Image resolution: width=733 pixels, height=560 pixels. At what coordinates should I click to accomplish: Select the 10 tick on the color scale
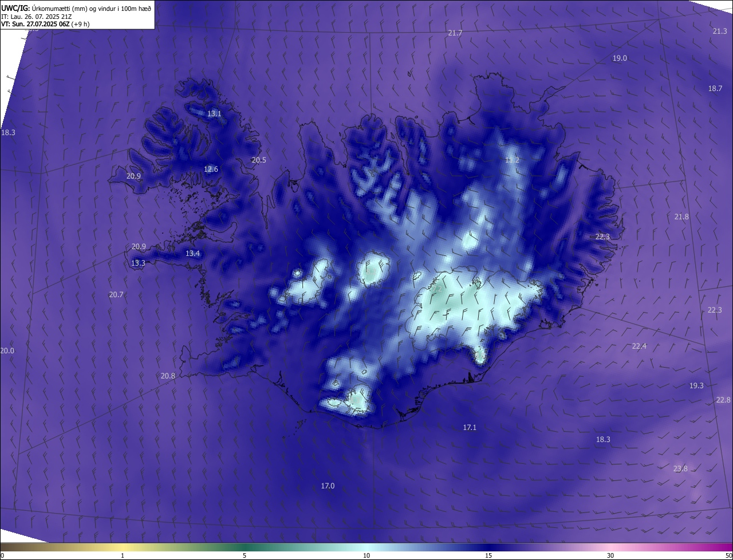(x=366, y=555)
